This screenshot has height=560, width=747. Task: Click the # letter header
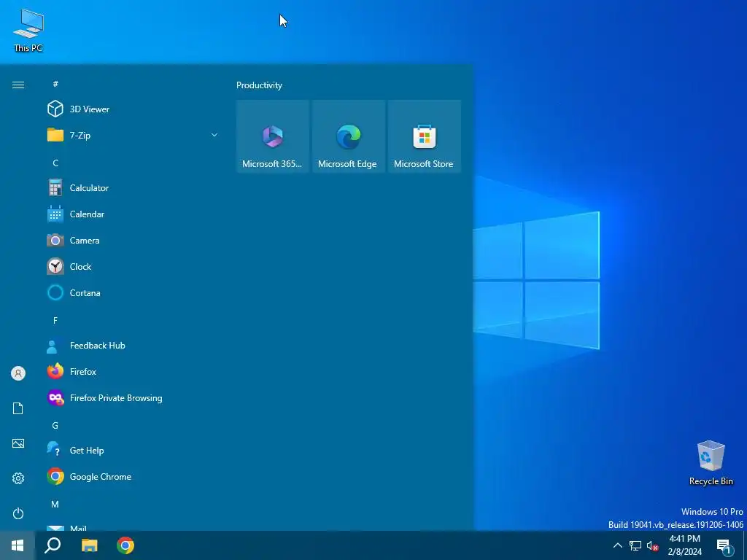(55, 85)
